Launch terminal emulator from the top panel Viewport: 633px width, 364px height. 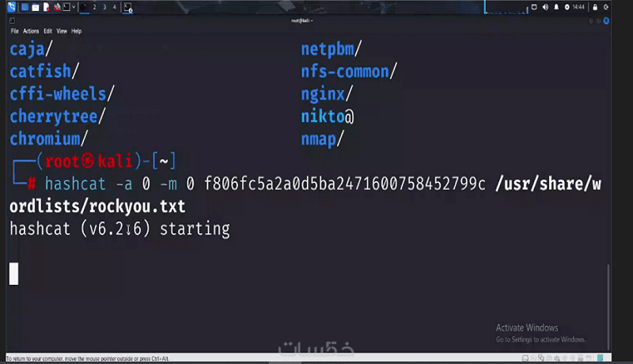click(x=66, y=7)
